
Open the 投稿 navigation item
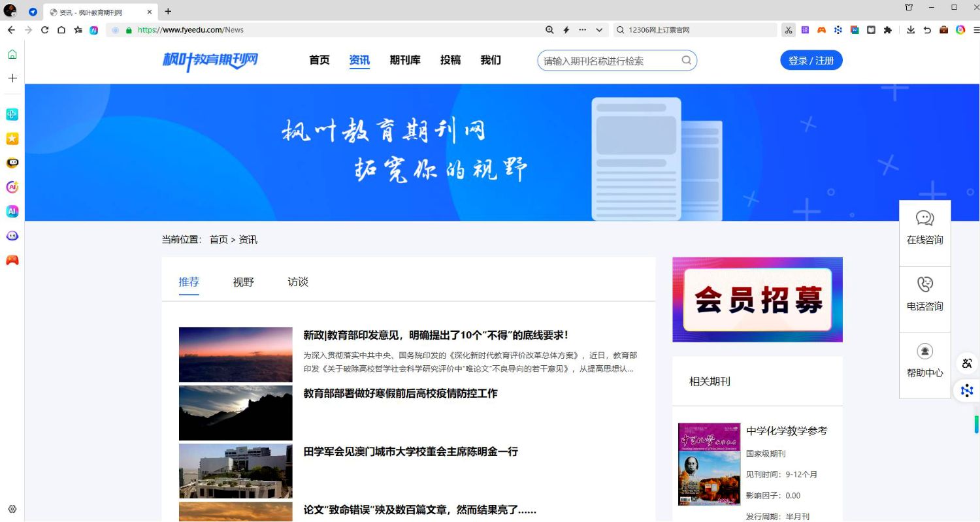point(450,60)
